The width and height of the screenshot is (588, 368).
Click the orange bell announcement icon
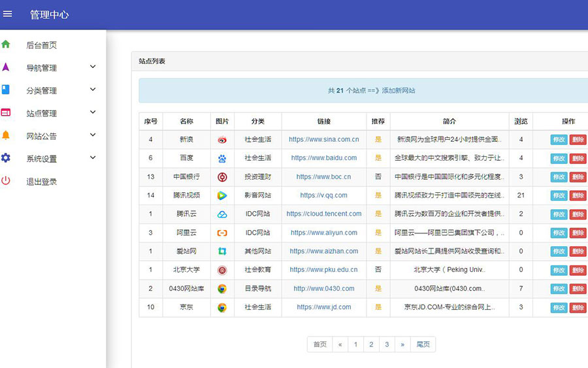click(6, 135)
